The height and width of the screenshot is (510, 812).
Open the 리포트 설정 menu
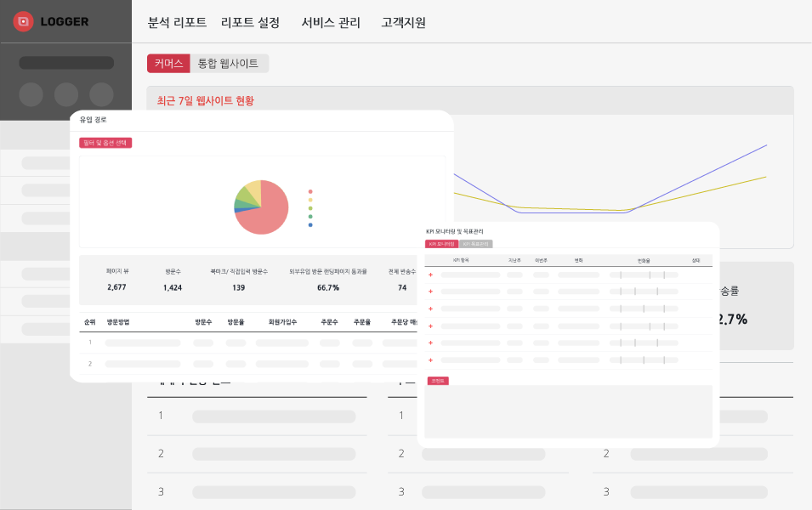point(250,23)
